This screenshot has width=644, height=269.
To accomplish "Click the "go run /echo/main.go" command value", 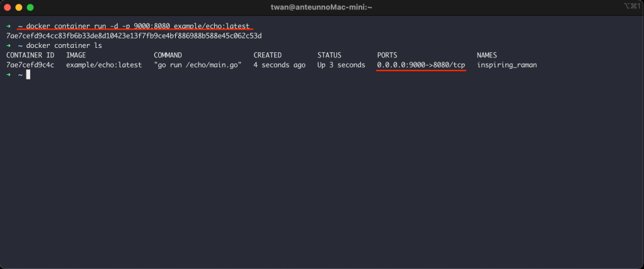I will pos(198,65).
